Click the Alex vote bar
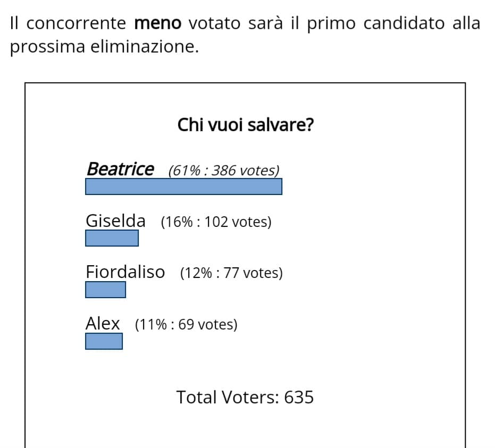This screenshot has width=495, height=448. point(104,341)
